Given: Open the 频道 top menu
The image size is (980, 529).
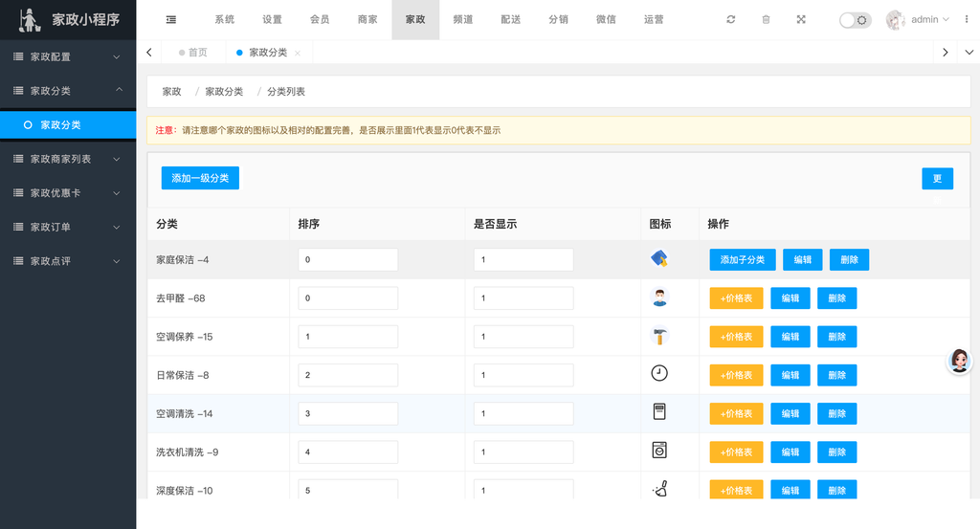Looking at the screenshot, I should 463,19.
